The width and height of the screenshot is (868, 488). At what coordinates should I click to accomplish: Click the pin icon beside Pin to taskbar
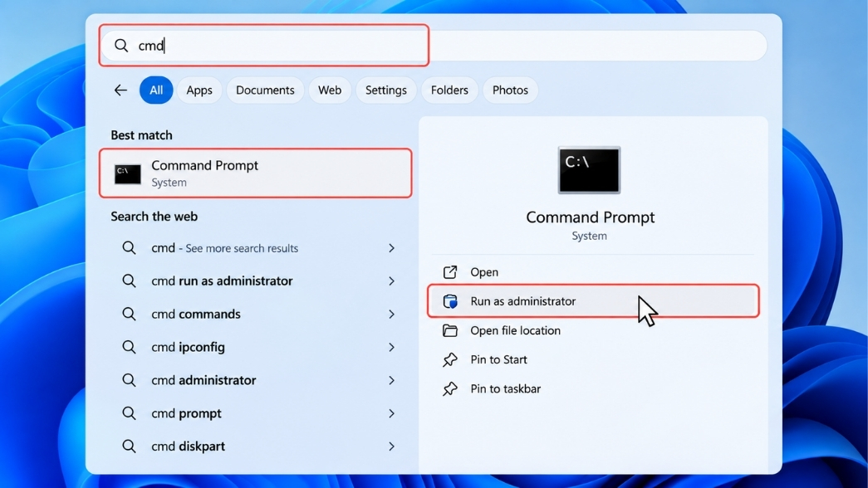click(450, 389)
